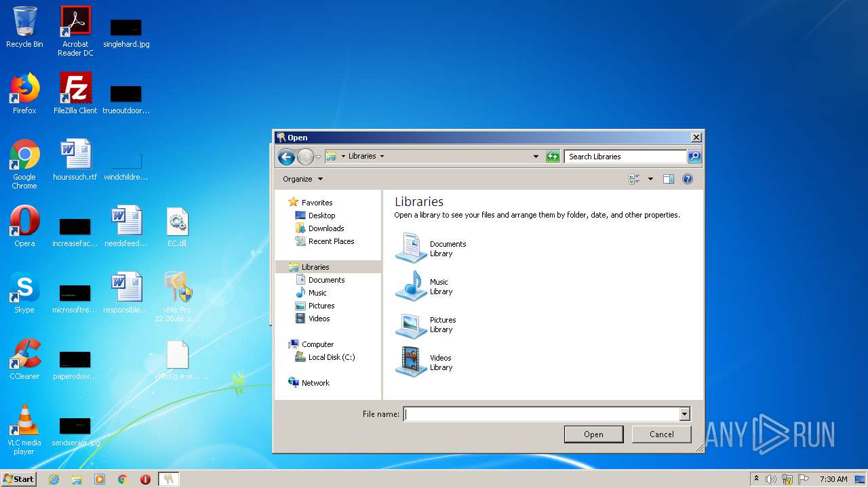Select the CCleaner desktop icon
This screenshot has width=868, height=488.
24,359
